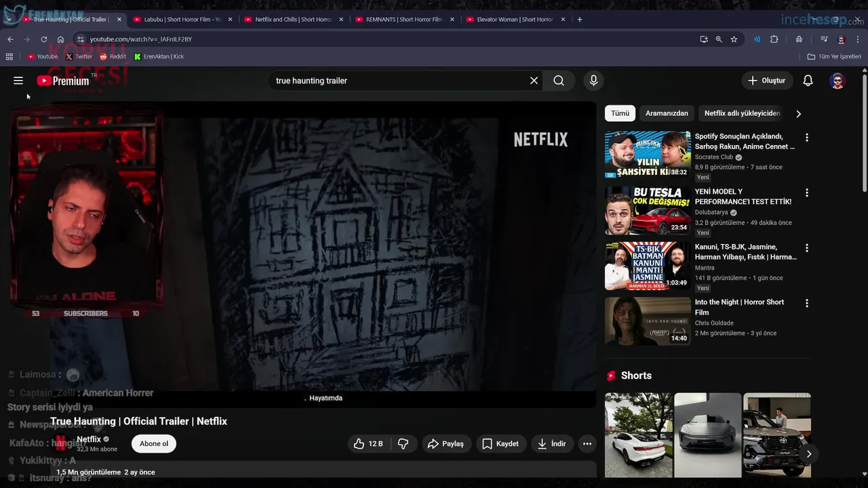Open the Twitter bookmark
Image resolution: width=868 pixels, height=488 pixels.
[79, 57]
